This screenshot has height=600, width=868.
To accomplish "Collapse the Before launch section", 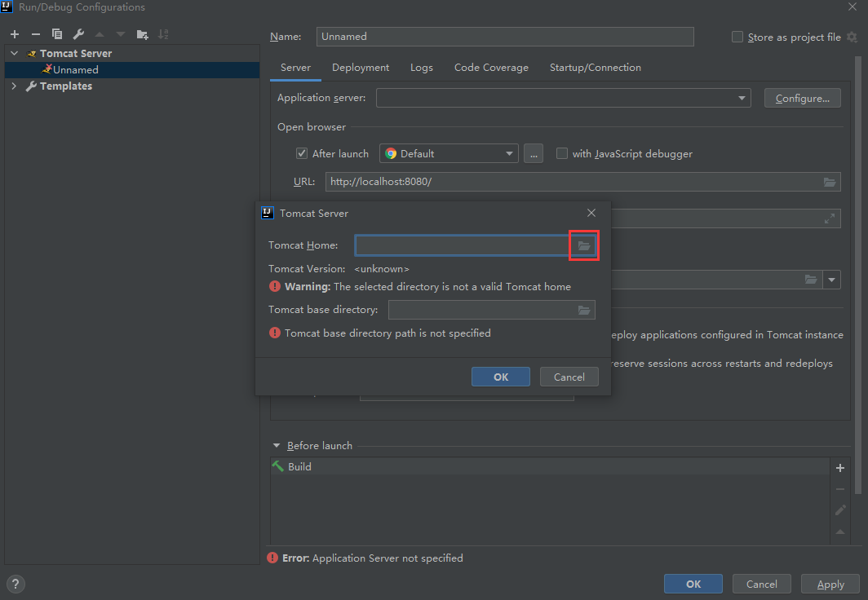I will point(277,446).
